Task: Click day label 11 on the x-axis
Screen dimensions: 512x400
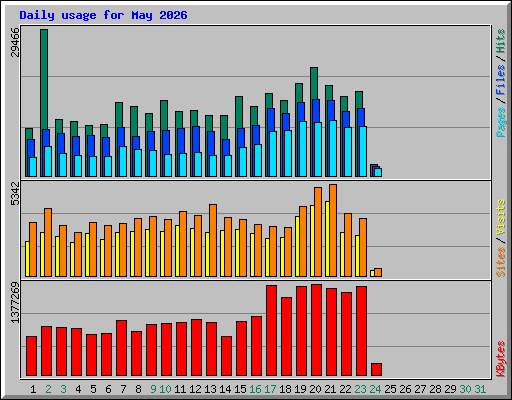Action: [x=180, y=389]
